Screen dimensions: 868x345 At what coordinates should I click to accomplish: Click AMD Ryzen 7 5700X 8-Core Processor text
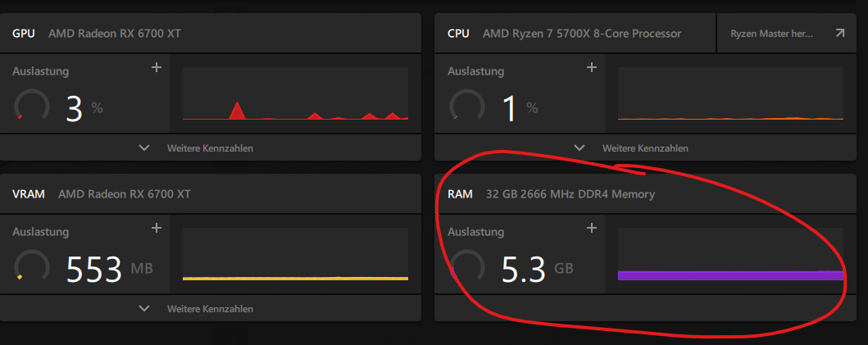point(583,34)
